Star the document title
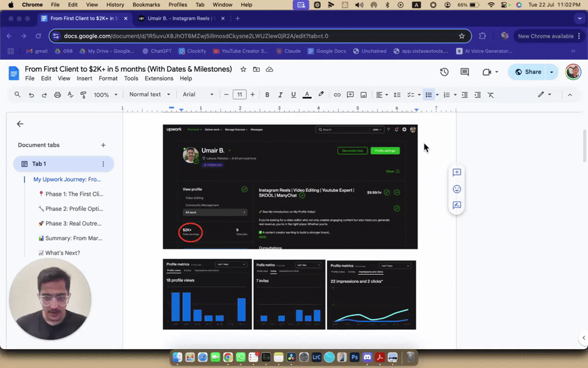Viewport: 588px width, 368px height. (x=243, y=69)
